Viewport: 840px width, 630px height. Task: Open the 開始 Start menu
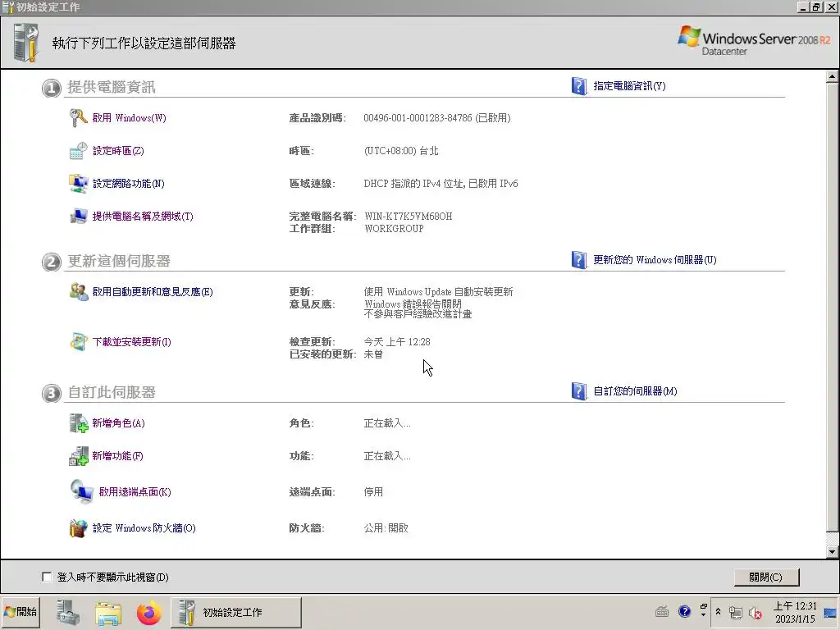pyautogui.click(x=21, y=612)
